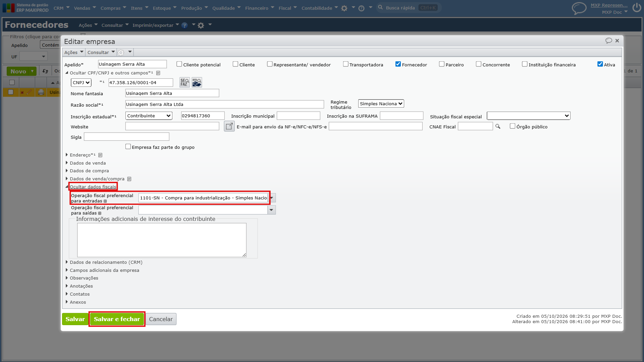Collapse Ocultar dados fiscais link
Image resolution: width=644 pixels, height=362 pixels.
(x=93, y=187)
